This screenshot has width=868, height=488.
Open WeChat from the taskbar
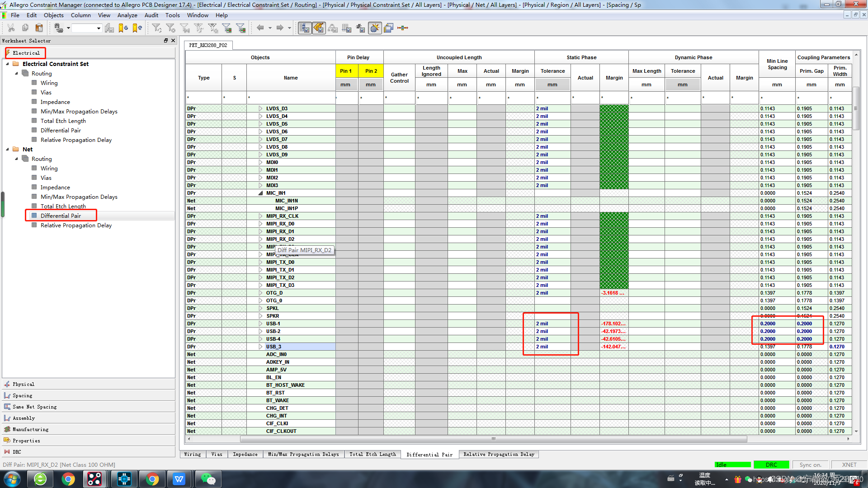tap(208, 479)
